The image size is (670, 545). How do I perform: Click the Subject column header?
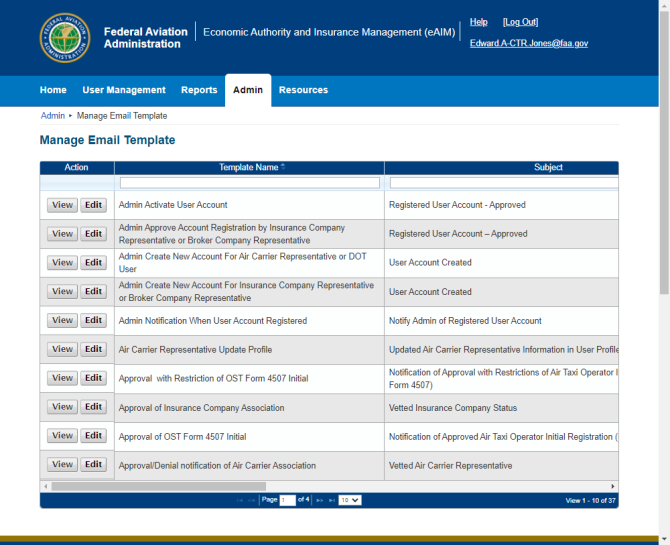click(502, 168)
